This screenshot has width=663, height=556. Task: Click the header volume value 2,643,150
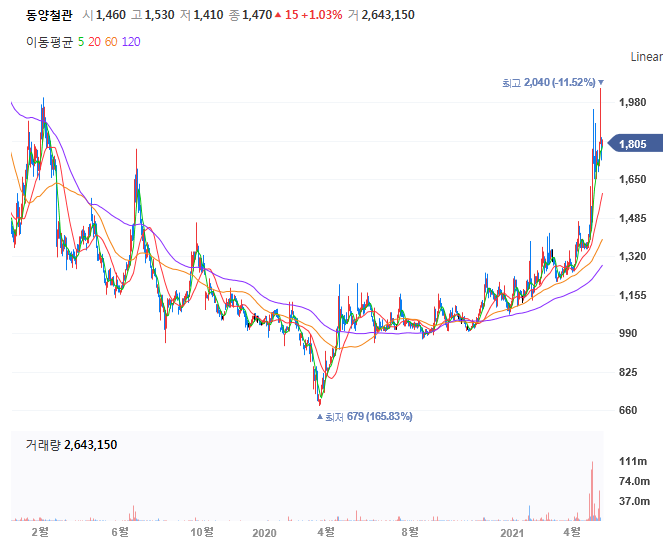[388, 15]
